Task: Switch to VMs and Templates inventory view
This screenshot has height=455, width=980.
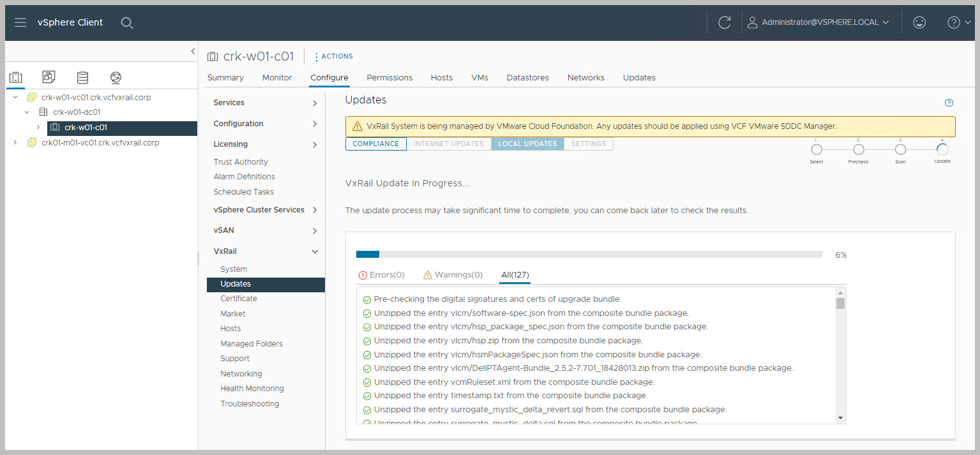Action: pos(49,77)
